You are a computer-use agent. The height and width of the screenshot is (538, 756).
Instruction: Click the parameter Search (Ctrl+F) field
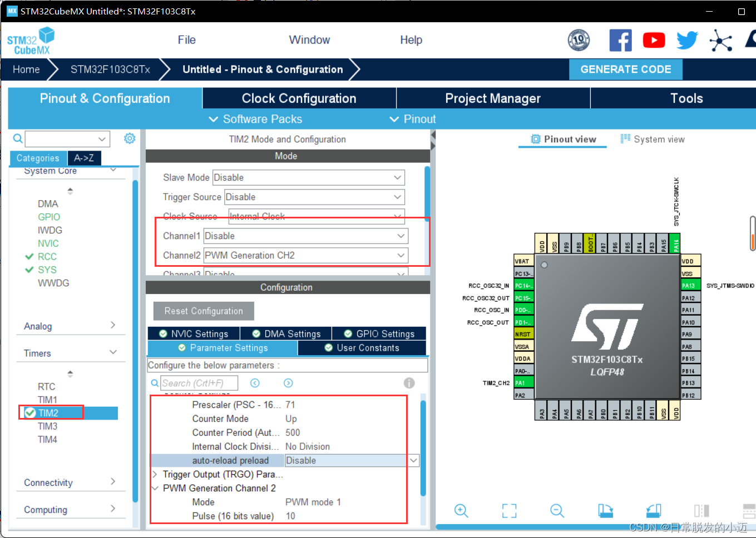(199, 383)
